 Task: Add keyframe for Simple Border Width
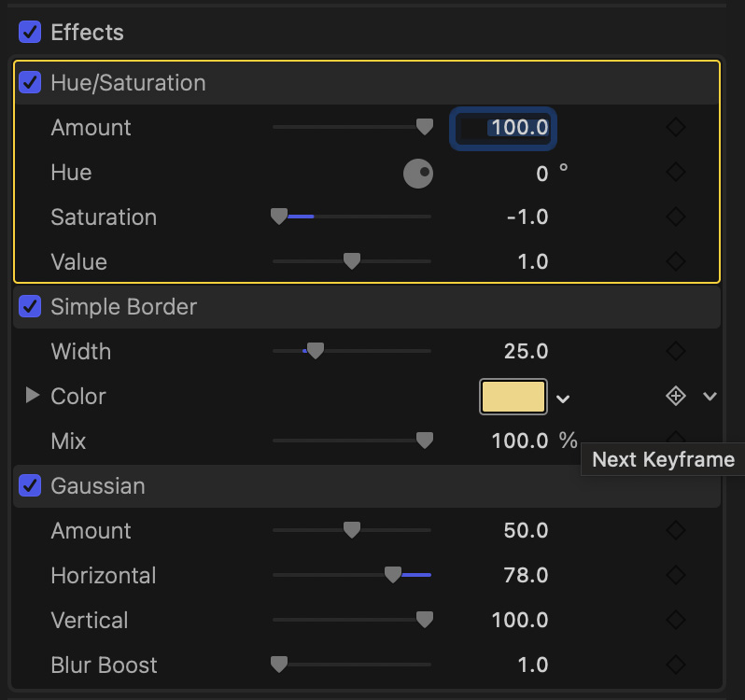pyautogui.click(x=676, y=352)
